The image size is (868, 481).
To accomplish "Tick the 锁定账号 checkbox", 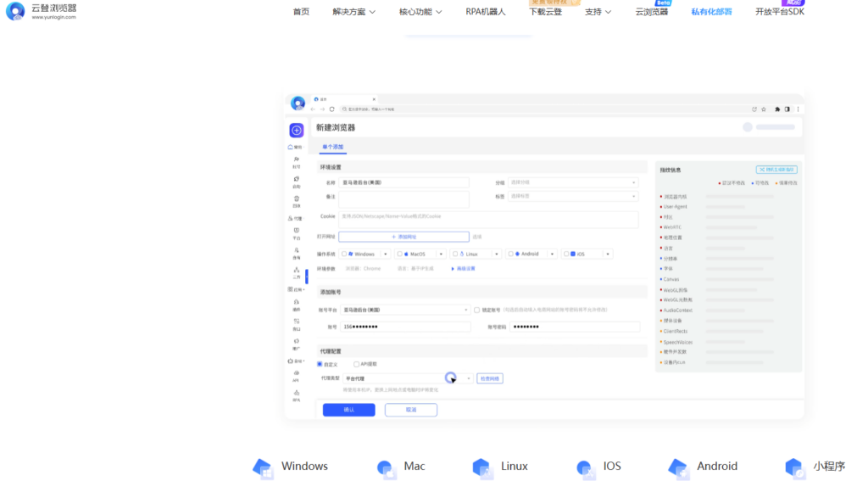I will 476,310.
